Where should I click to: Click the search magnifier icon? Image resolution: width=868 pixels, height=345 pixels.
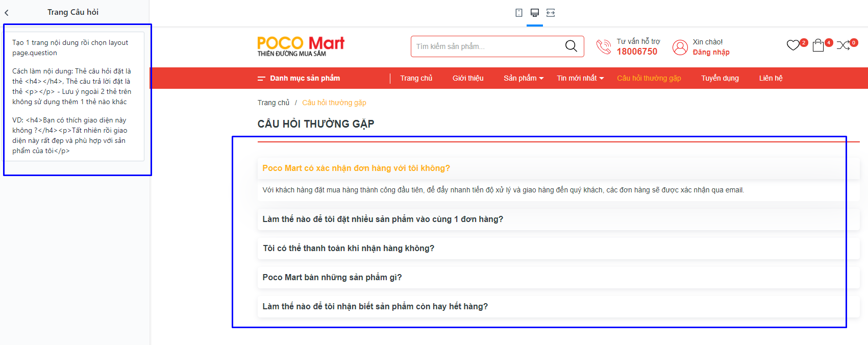(x=571, y=46)
